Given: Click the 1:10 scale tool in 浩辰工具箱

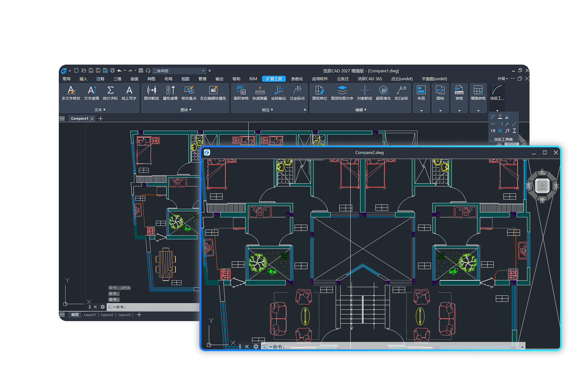Looking at the screenshot, I should coord(493,131).
